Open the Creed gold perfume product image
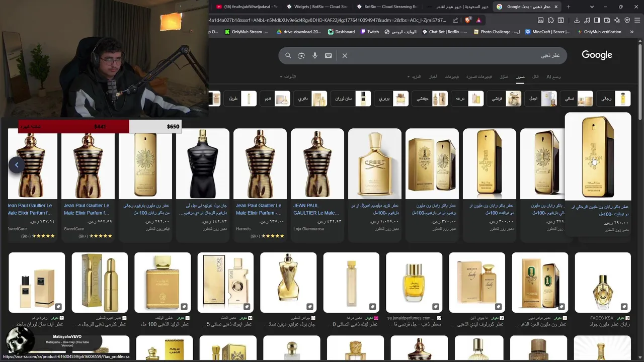The image size is (644, 362). click(x=375, y=164)
